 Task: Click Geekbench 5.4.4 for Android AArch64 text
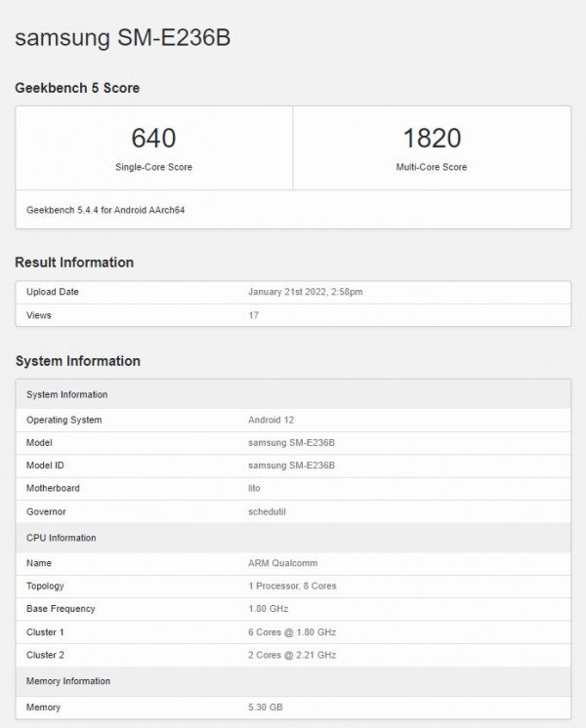[105, 210]
